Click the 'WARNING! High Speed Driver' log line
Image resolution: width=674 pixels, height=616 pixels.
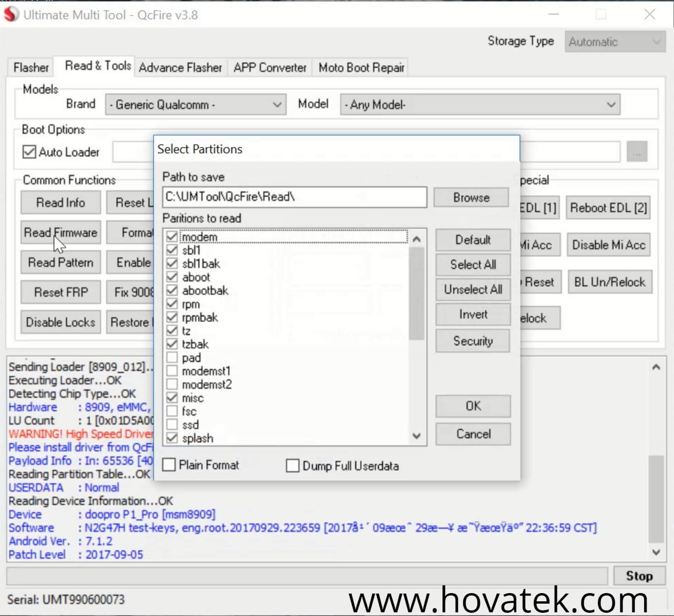coord(81,434)
